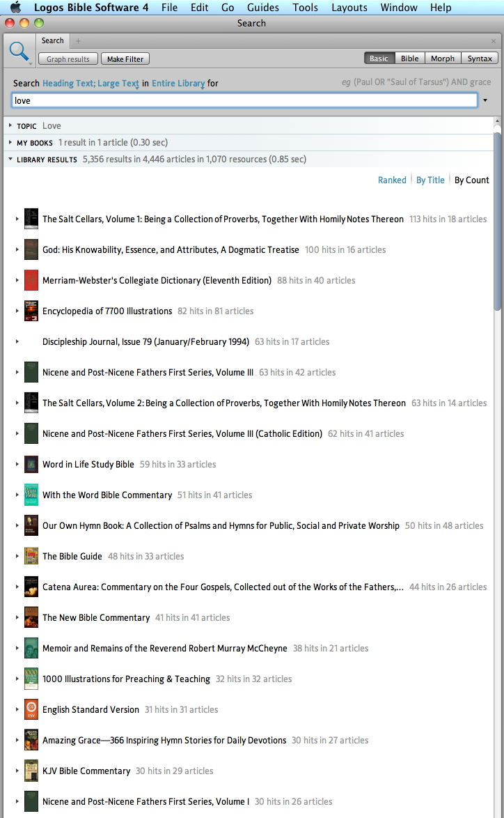This screenshot has width=504, height=818.
Task: Click the Salt Cellars Volume 2 cover icon
Action: click(31, 403)
